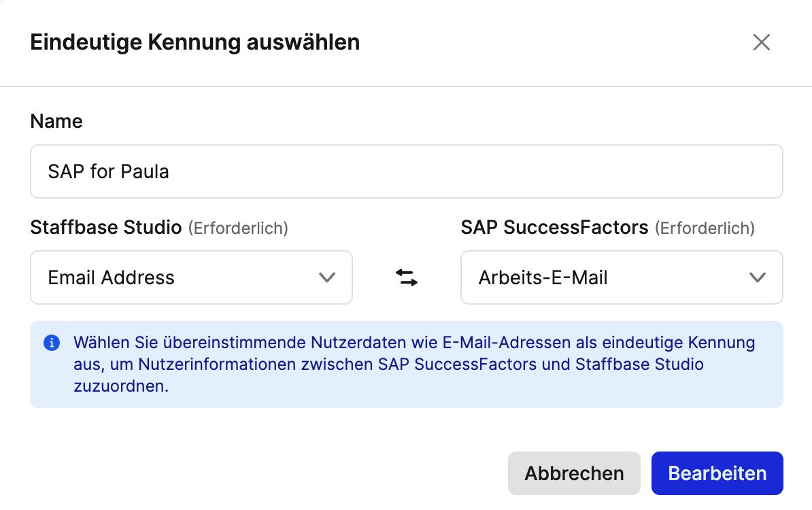Open the Staffbase Studio Email Address dropdown
The width and height of the screenshot is (812, 510).
(x=191, y=277)
